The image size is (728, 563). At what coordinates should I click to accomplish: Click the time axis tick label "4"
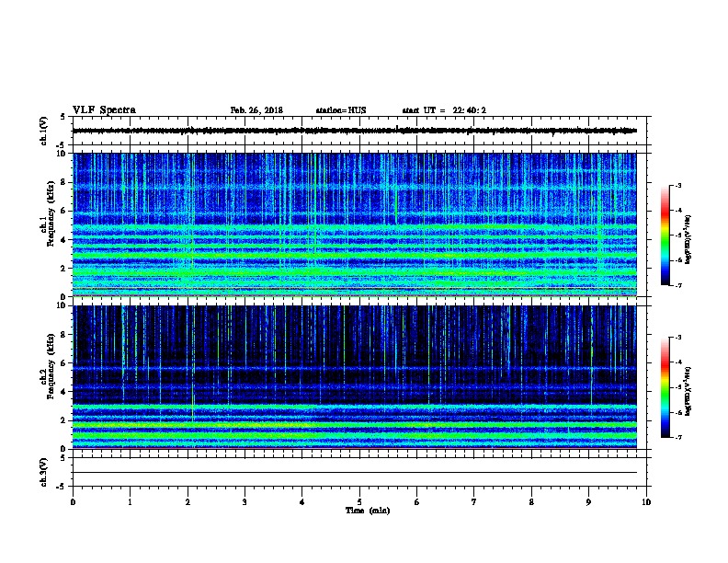(x=302, y=502)
